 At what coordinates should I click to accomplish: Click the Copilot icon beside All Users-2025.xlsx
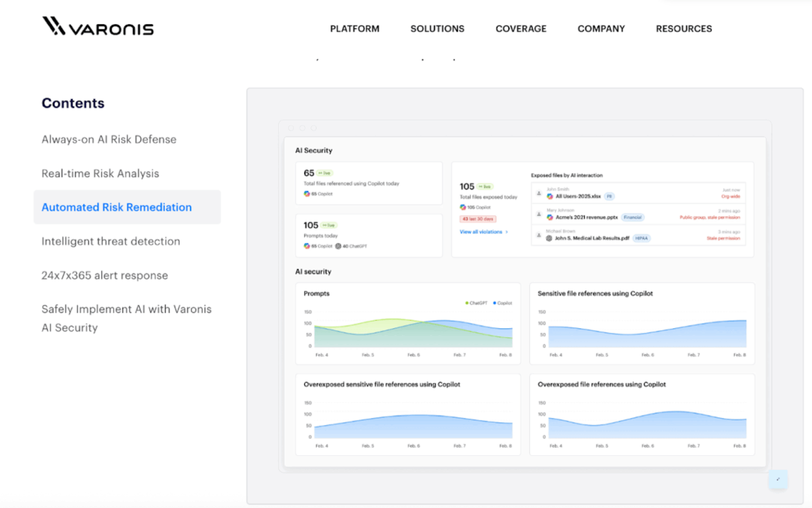tap(550, 196)
